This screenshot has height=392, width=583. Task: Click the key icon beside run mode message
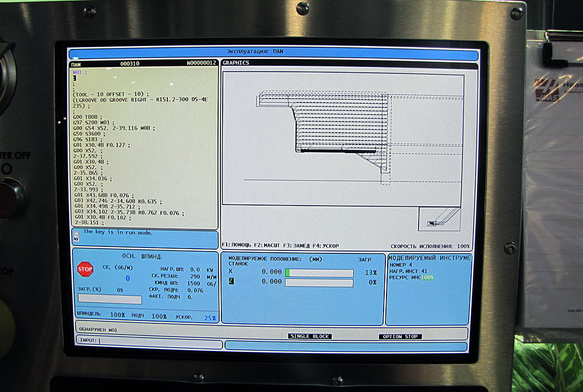75,235
